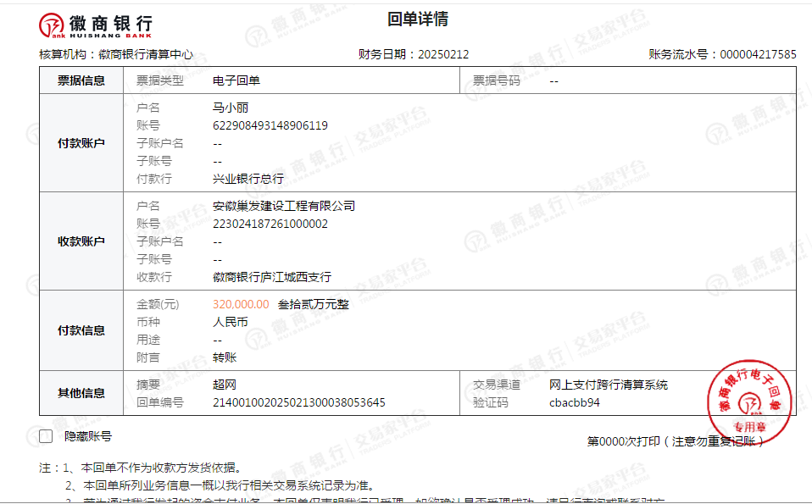Select payee account number 223024187261000002

click(x=270, y=224)
